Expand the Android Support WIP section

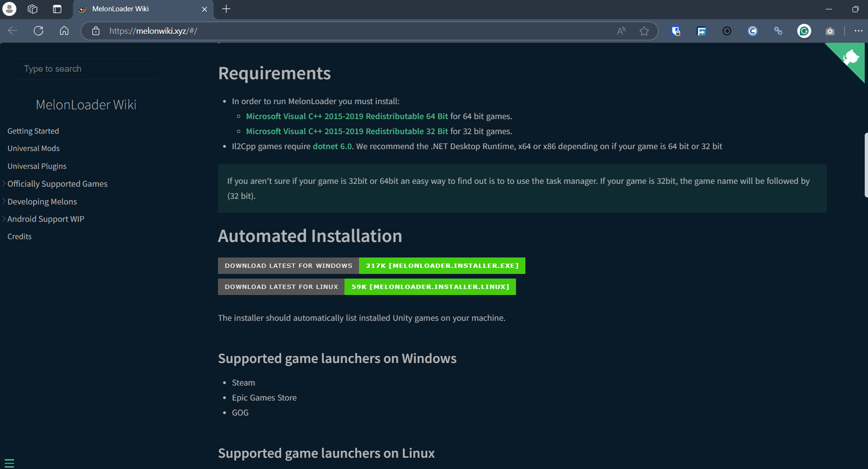(x=45, y=219)
